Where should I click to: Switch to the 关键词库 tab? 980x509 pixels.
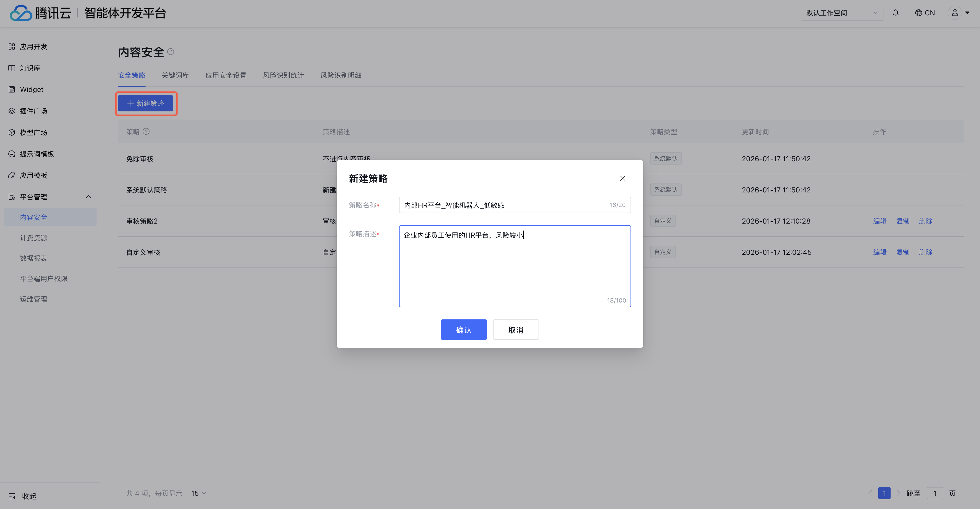point(175,75)
